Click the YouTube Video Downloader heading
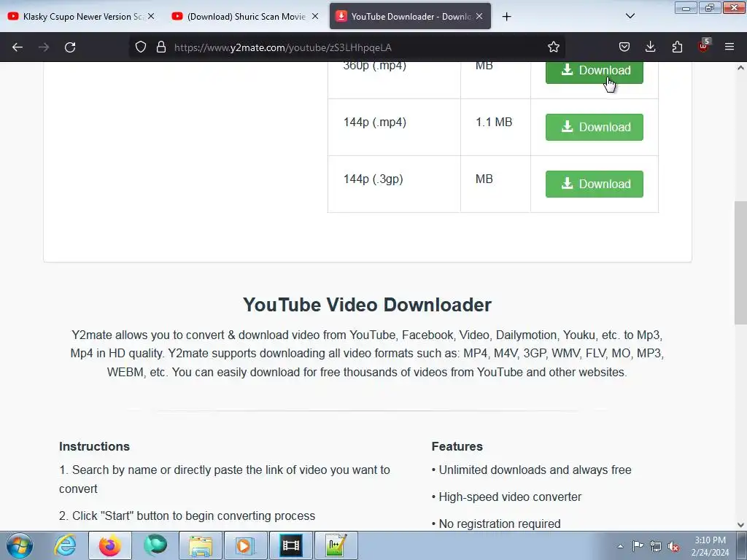Screen dimensions: 747x560 tap(367, 305)
